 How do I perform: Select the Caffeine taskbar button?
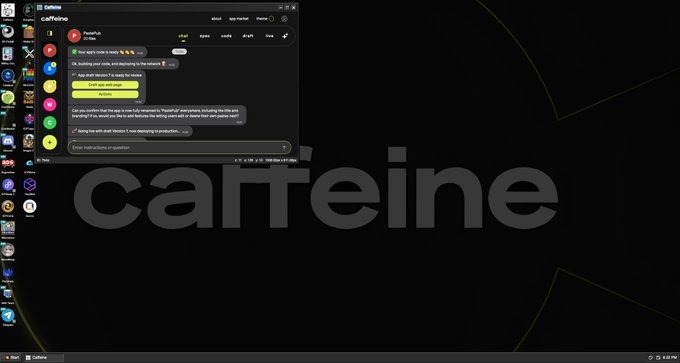(x=44, y=358)
